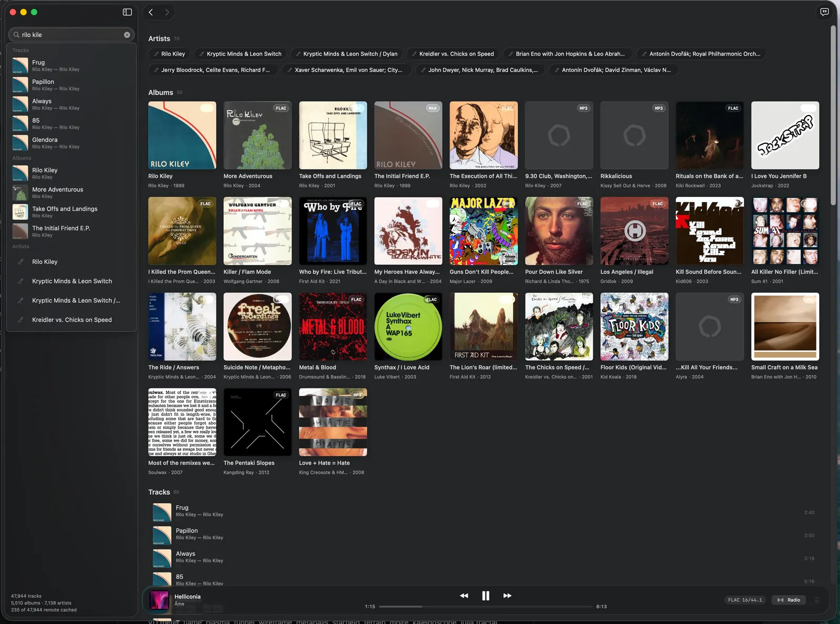Image resolution: width=840 pixels, height=624 pixels.
Task: Pause the current playback
Action: (x=486, y=596)
